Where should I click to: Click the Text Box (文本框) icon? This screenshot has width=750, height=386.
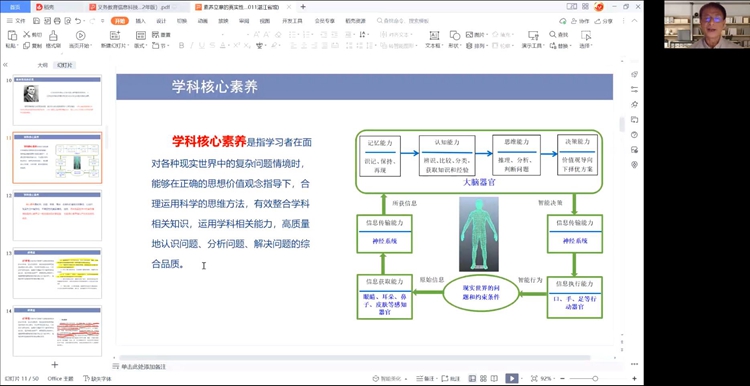pyautogui.click(x=433, y=35)
